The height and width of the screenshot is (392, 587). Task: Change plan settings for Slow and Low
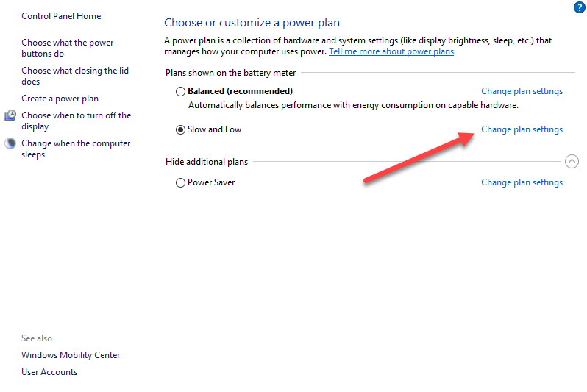coord(522,129)
